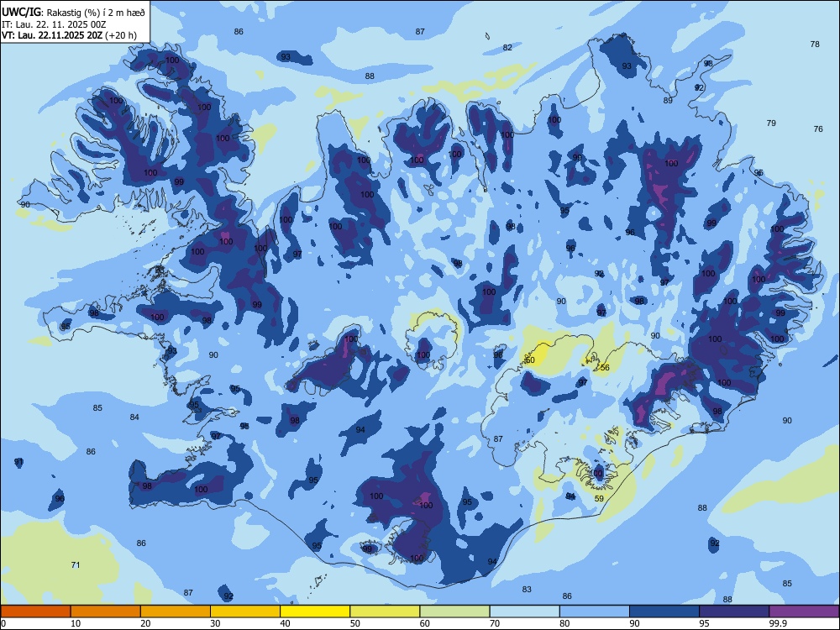Click the '79' humidity value on the map
Image resolution: width=840 pixels, height=630 pixels.
tap(771, 123)
